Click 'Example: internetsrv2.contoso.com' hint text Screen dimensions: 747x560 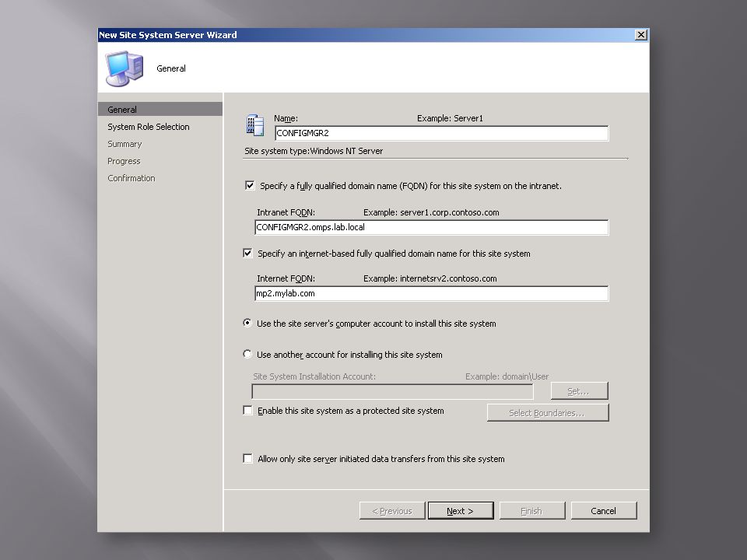(430, 278)
